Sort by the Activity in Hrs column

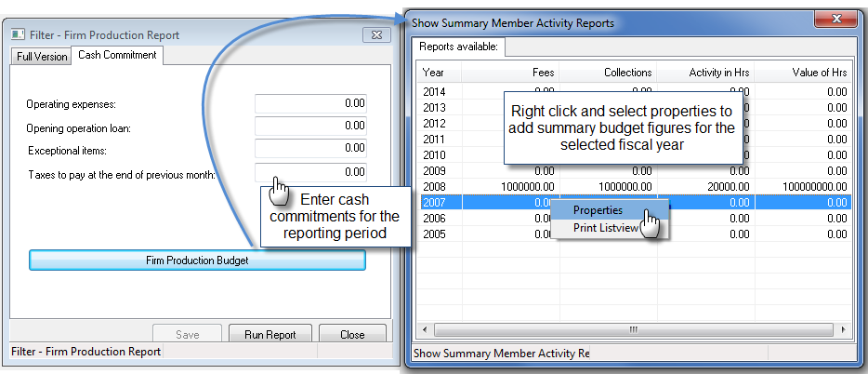(705, 72)
